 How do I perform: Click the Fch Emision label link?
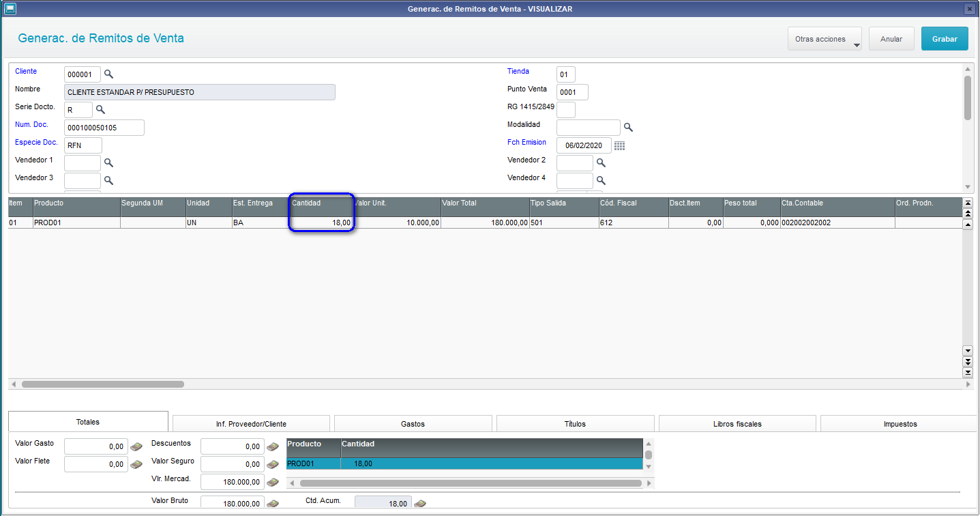point(526,142)
